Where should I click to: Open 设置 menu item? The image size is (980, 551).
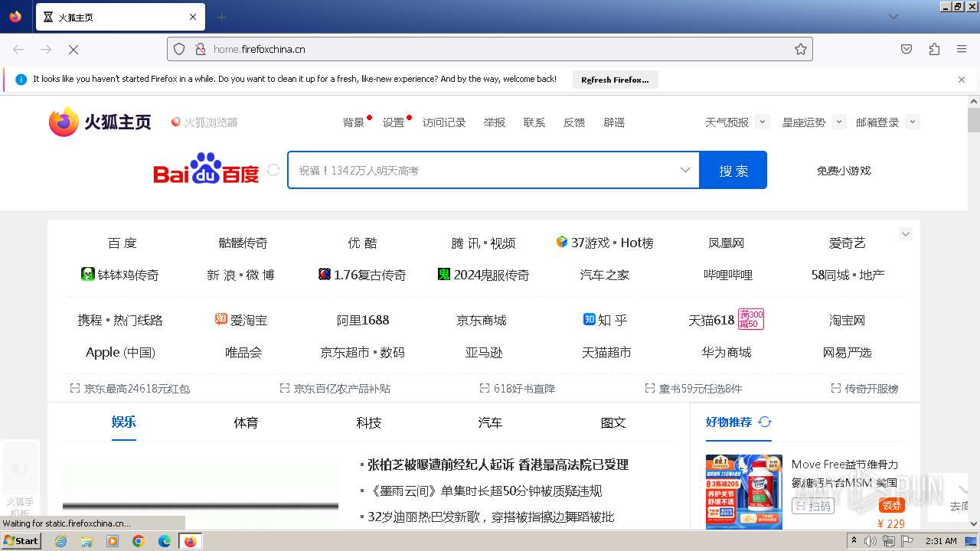pyautogui.click(x=394, y=122)
